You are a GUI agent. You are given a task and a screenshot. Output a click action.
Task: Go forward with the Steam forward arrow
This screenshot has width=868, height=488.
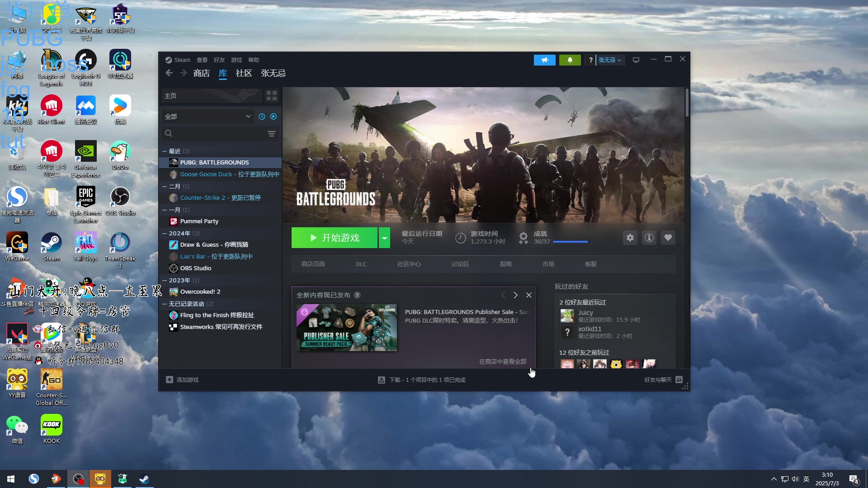click(x=183, y=73)
